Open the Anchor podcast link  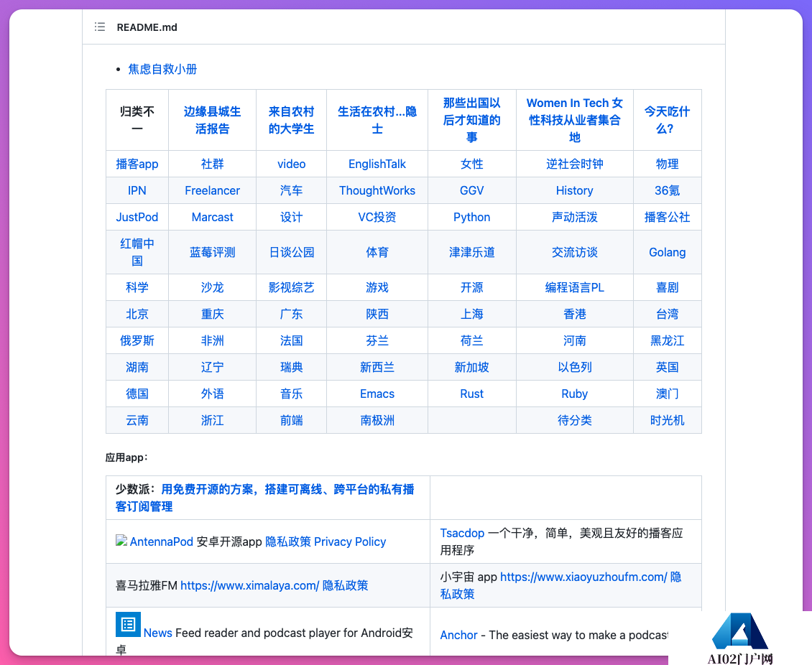click(x=459, y=635)
